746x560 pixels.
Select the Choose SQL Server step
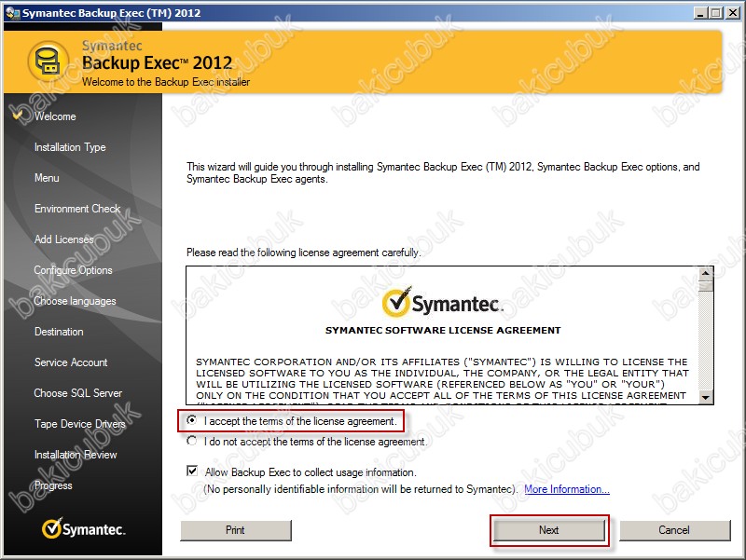(78, 393)
